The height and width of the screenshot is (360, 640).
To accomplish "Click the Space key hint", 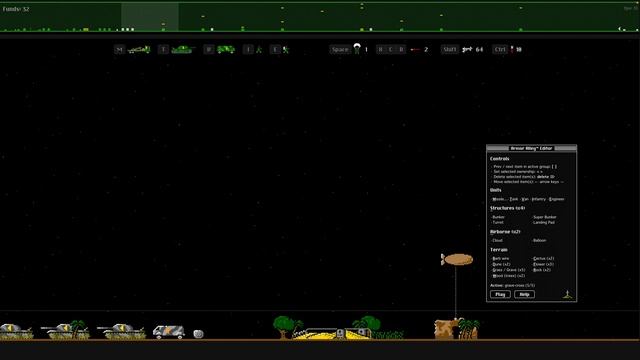I will coord(340,49).
